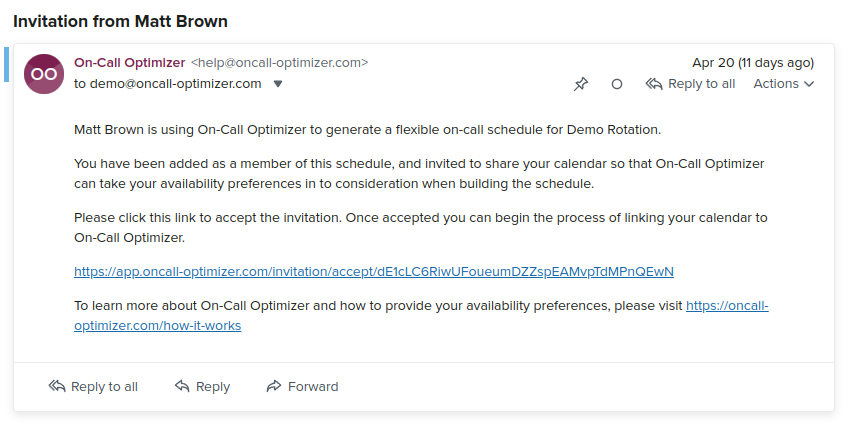This screenshot has height=429, width=855.
Task: Click the footer Reply to all double-arrow icon
Action: coord(57,386)
